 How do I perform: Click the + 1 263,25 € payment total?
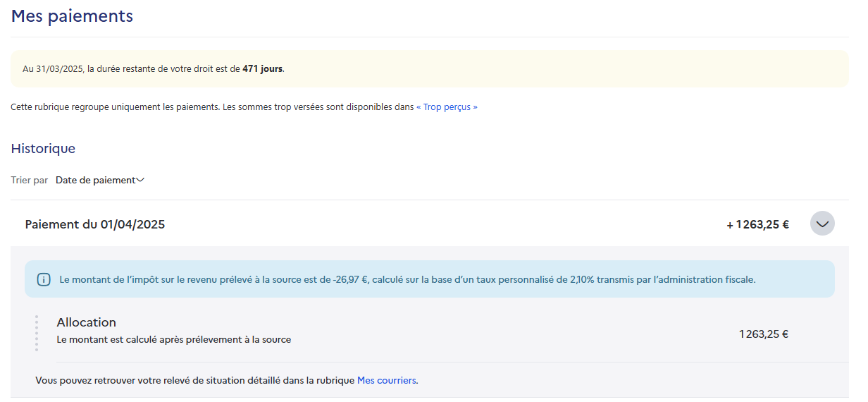click(758, 225)
